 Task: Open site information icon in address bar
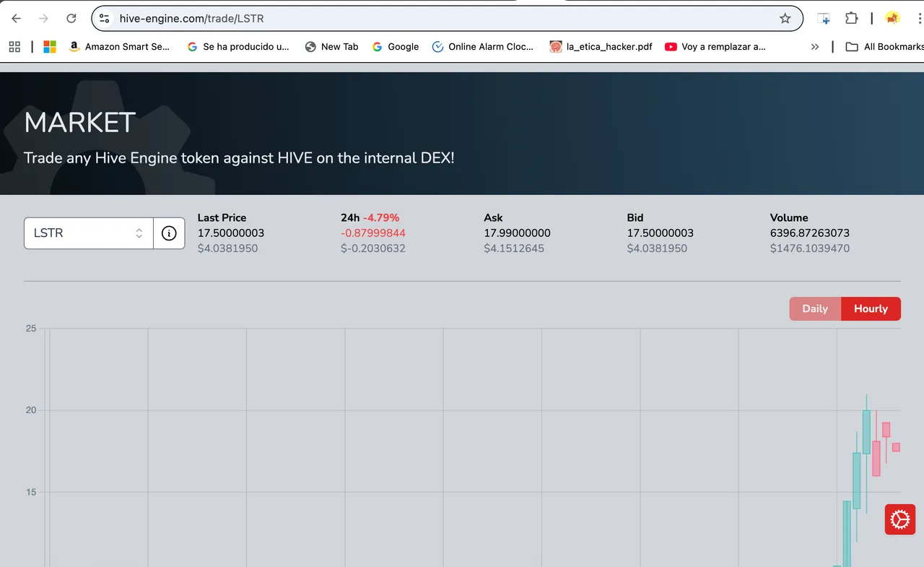point(105,19)
